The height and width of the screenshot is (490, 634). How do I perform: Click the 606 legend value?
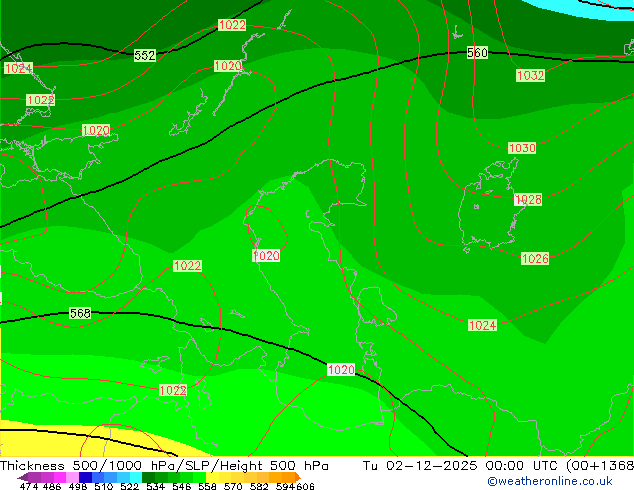304,486
